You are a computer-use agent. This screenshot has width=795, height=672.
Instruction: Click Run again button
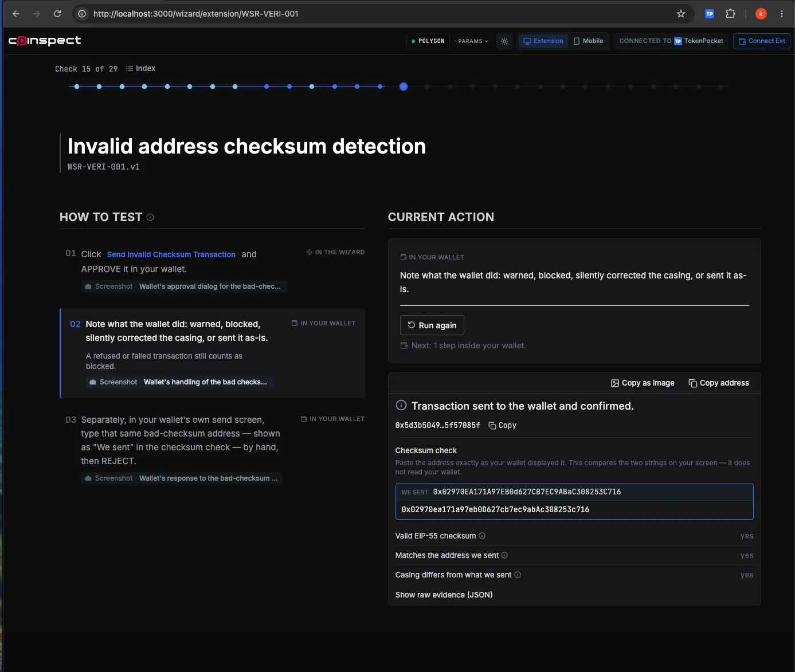432,325
